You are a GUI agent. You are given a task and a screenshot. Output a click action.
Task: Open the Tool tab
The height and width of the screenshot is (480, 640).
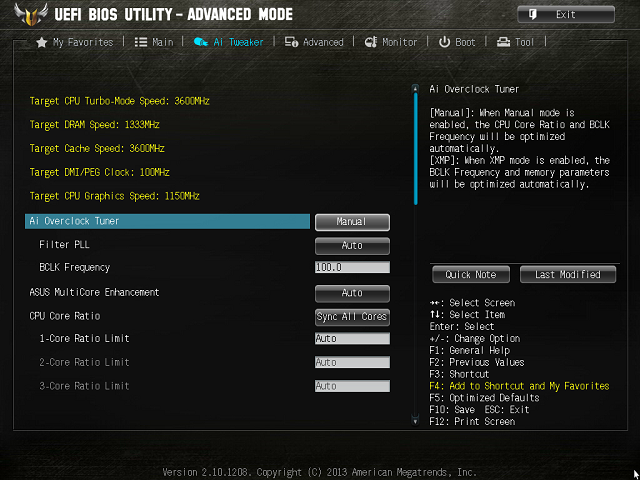(x=516, y=42)
